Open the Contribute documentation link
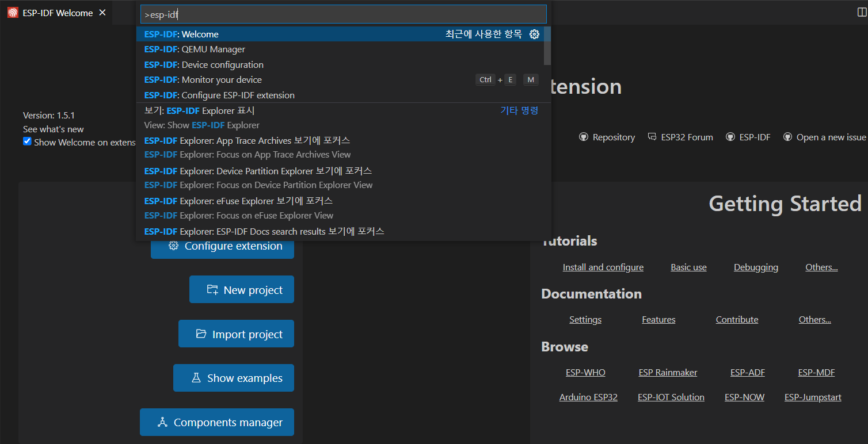This screenshot has height=444, width=868. (x=737, y=320)
